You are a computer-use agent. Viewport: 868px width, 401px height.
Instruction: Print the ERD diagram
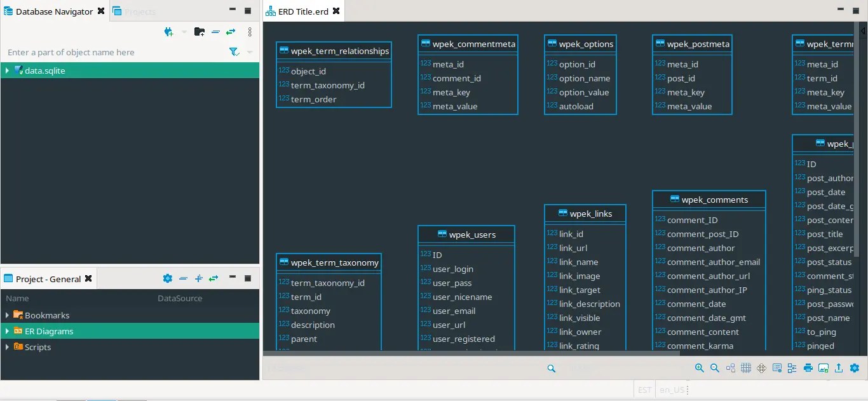[x=807, y=368]
